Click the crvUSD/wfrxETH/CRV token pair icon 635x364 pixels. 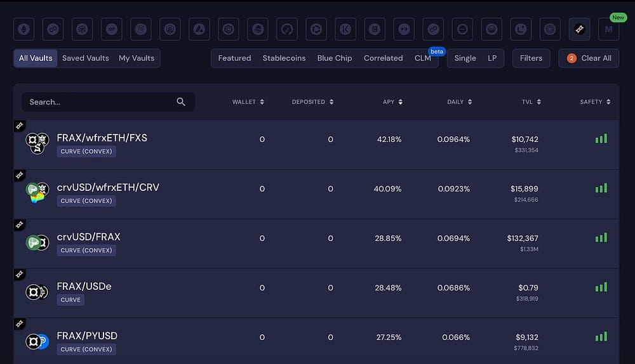[37, 193]
